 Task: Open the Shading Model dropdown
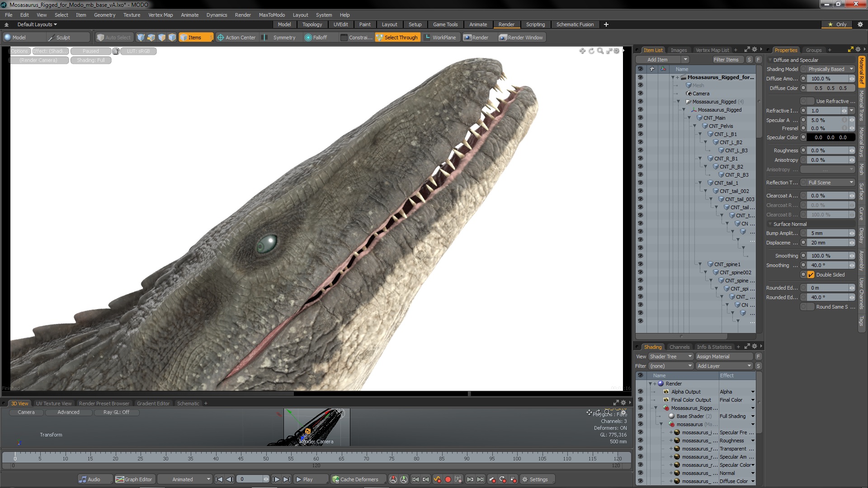[831, 69]
